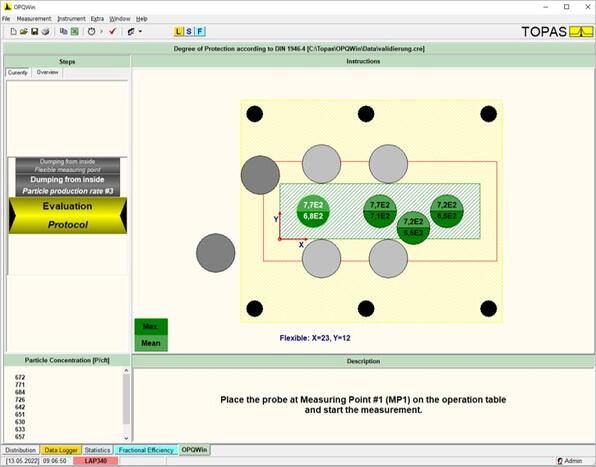
Task: Save using the floppy disk icon
Action: point(35,32)
